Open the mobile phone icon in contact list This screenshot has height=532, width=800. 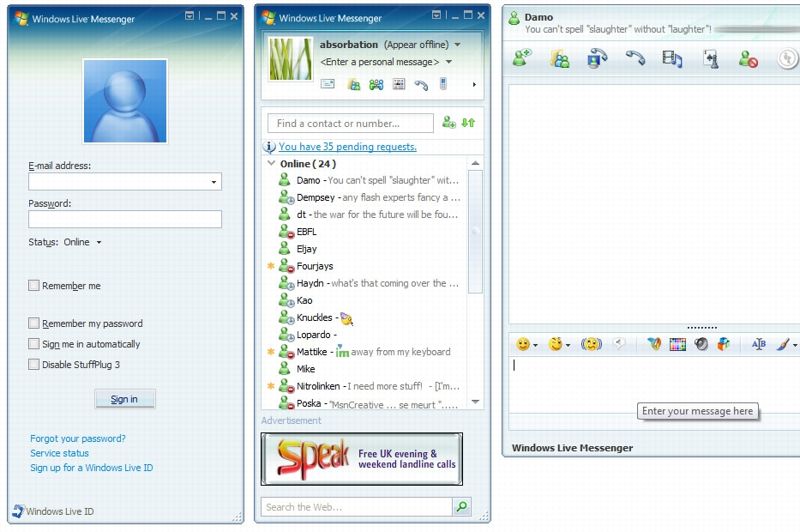tap(443, 83)
